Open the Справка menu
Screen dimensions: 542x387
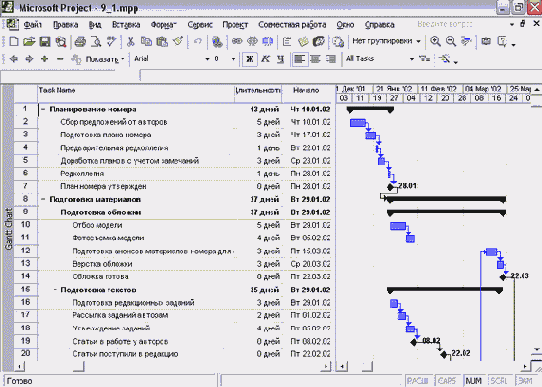click(380, 25)
